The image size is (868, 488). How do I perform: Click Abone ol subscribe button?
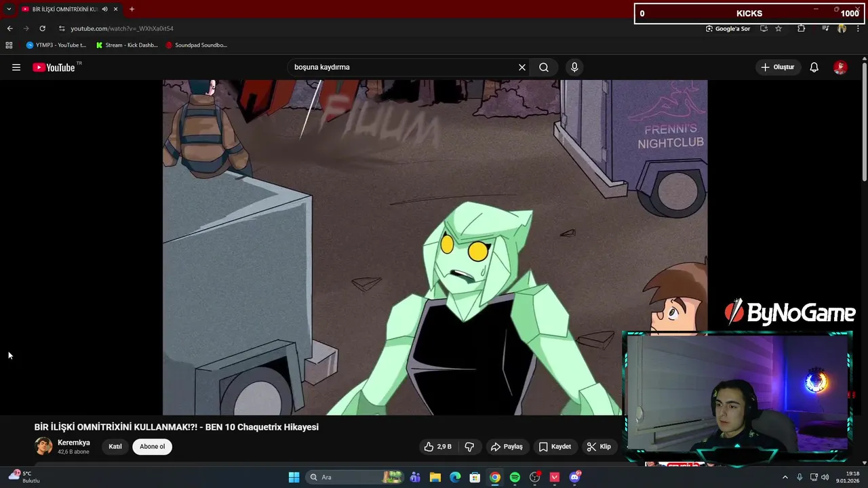point(153,447)
